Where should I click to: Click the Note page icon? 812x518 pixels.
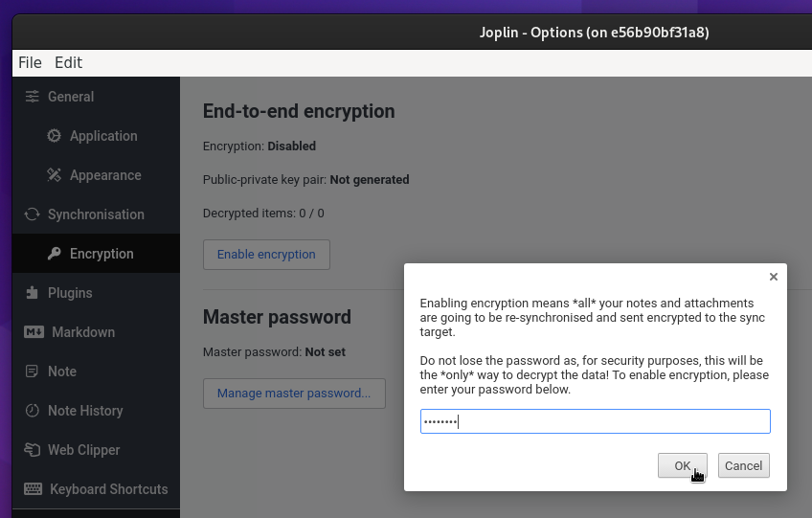32,372
